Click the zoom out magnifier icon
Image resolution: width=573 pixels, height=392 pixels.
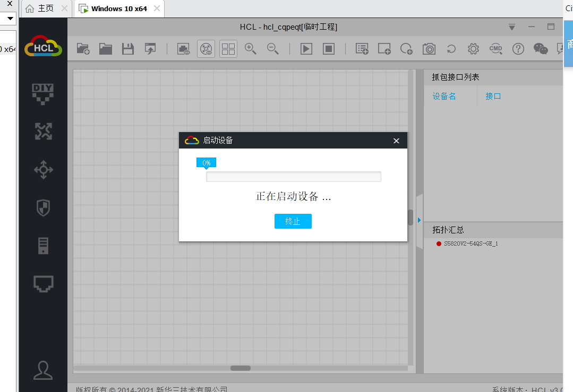[272, 49]
